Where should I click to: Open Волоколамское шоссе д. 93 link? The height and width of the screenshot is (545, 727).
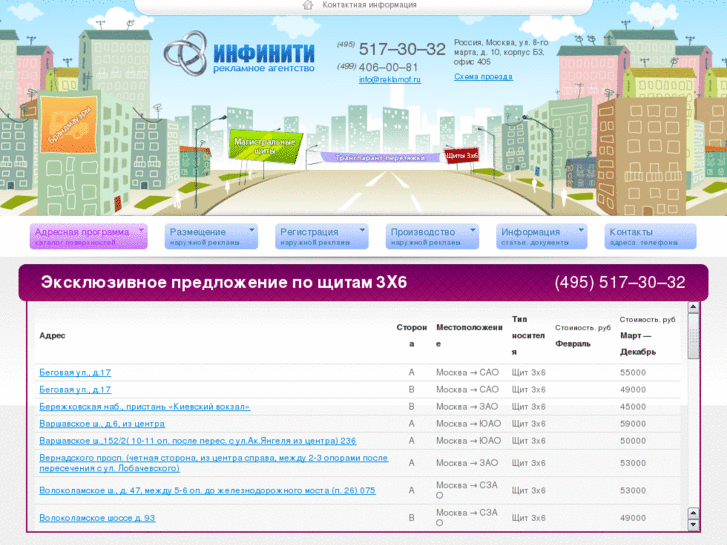[x=97, y=518]
